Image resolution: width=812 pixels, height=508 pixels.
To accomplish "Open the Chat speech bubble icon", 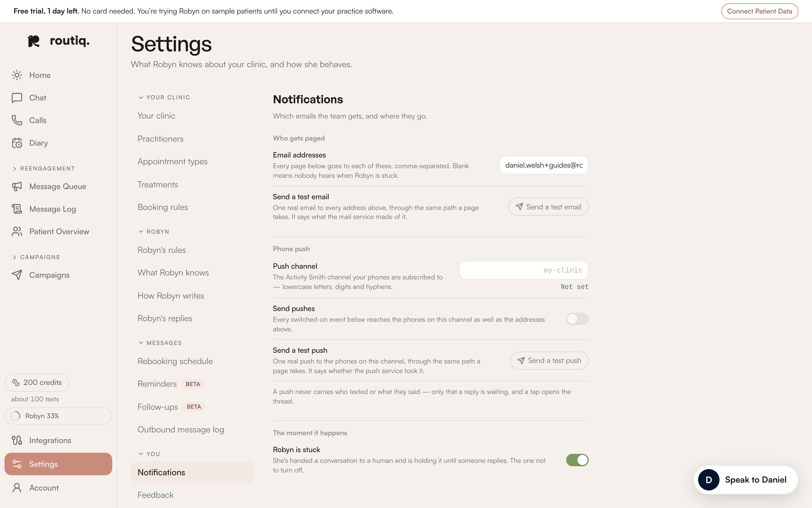I will (x=17, y=98).
